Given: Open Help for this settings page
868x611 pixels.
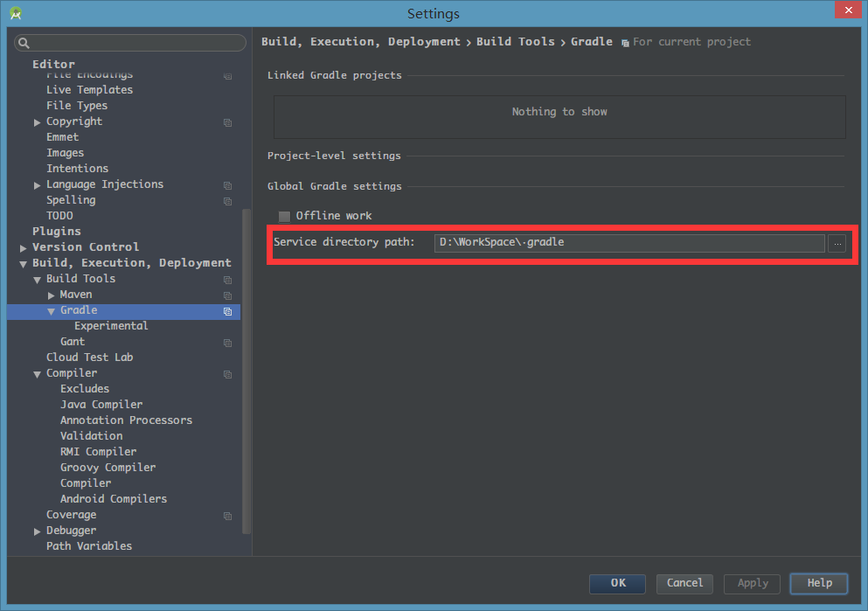Looking at the screenshot, I should pos(819,583).
